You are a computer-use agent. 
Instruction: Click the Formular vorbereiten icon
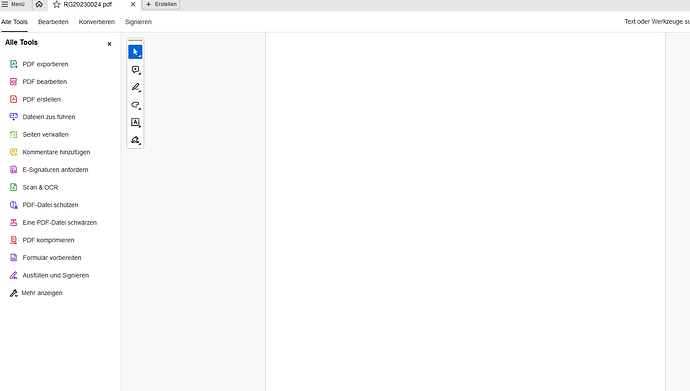click(x=14, y=258)
